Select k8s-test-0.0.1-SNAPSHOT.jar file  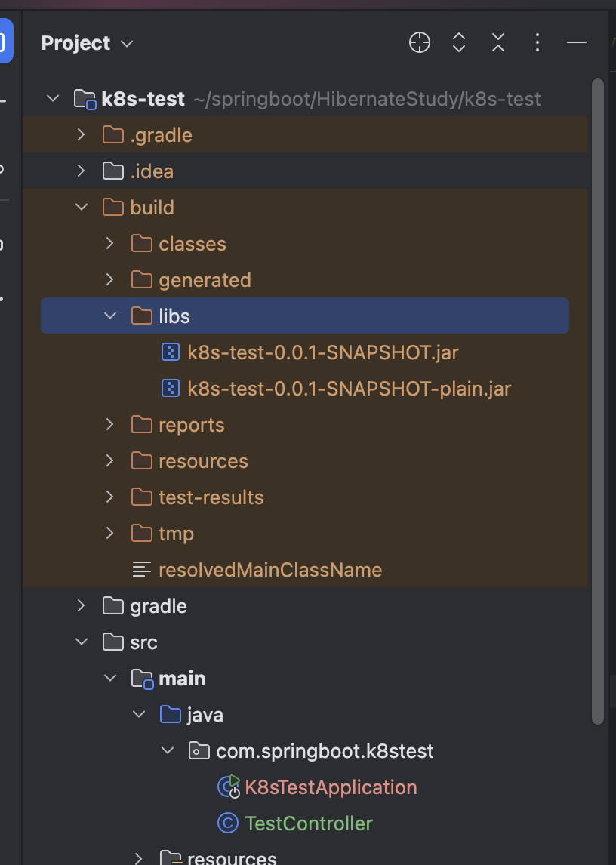322,352
